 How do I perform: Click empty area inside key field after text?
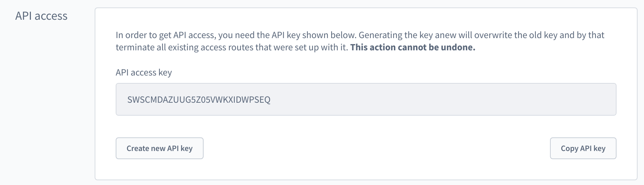click(441, 99)
